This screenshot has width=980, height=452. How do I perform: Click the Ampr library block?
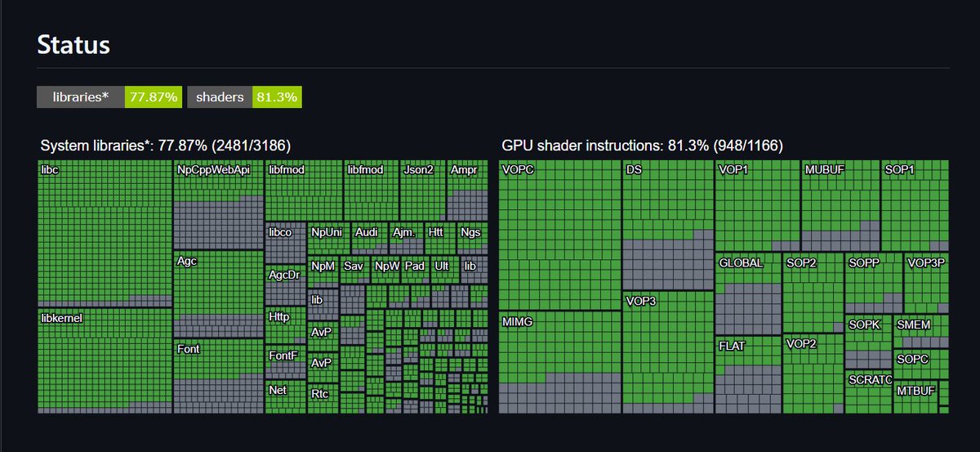pyautogui.click(x=467, y=190)
